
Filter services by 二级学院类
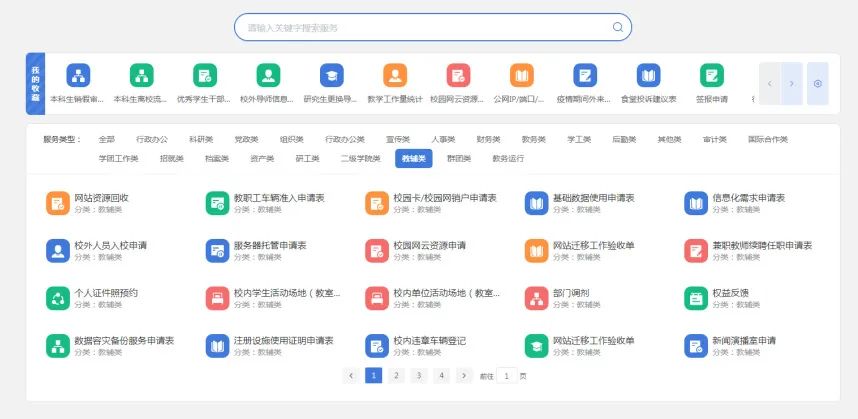(x=360, y=158)
